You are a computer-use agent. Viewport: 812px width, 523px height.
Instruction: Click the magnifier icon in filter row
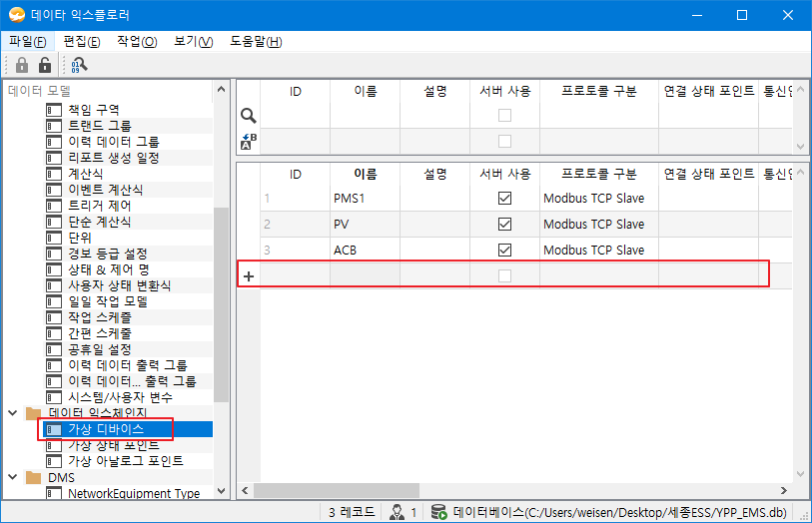coord(249,116)
